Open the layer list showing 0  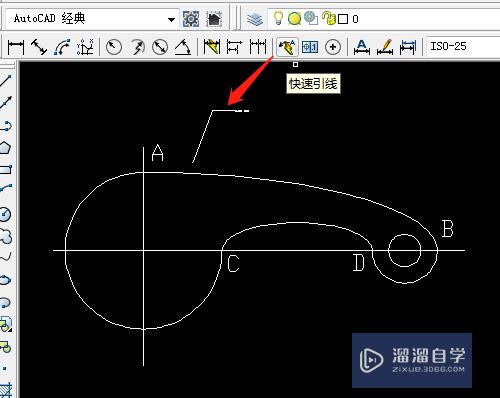[383, 19]
